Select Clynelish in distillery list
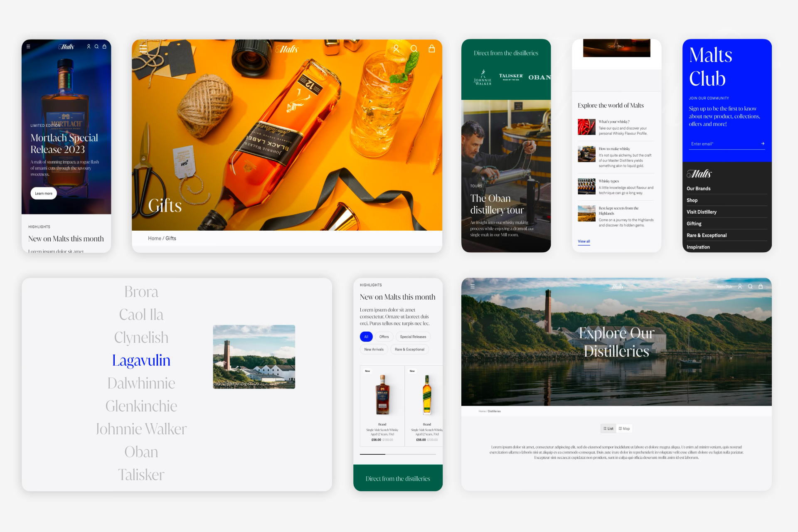Screen dimensions: 798x532 click(141, 337)
